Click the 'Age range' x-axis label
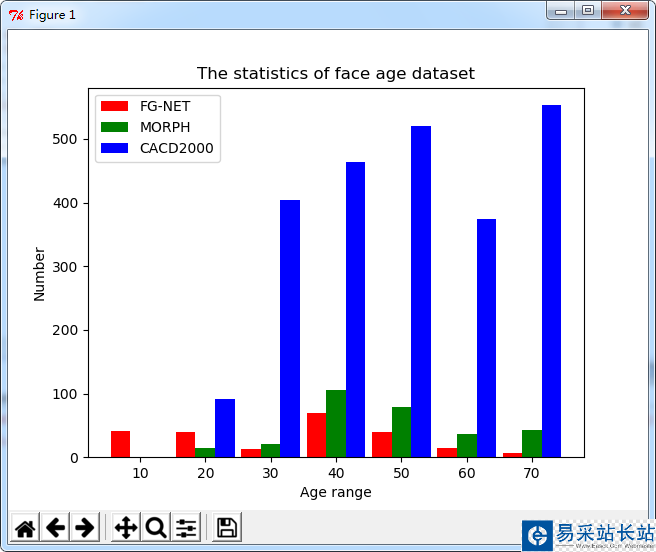Screen dimensions: 656x552 pyautogui.click(x=336, y=493)
